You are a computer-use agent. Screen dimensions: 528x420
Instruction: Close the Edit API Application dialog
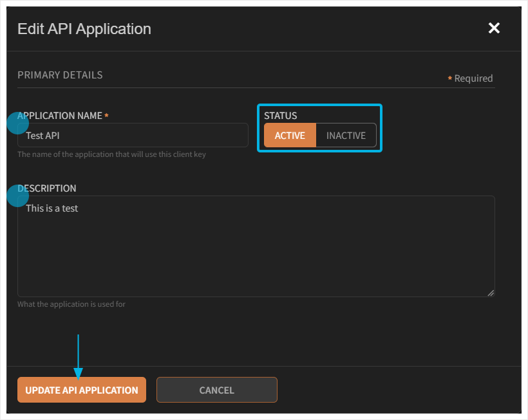494,28
